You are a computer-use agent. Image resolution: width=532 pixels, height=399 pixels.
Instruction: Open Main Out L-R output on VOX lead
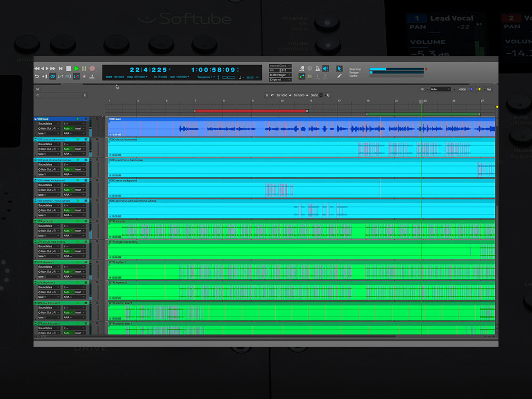coord(48,129)
